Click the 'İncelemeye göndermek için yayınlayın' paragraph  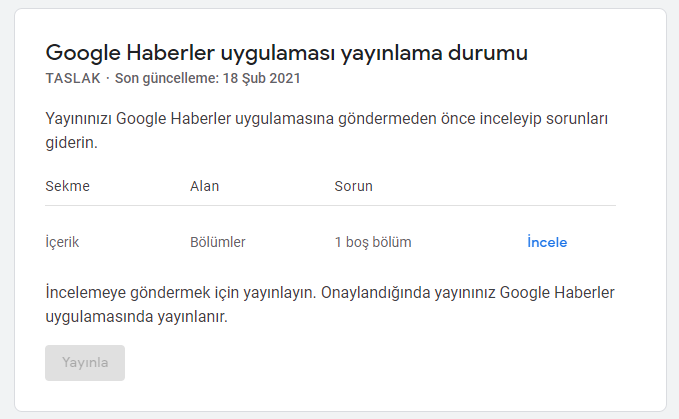coord(330,304)
